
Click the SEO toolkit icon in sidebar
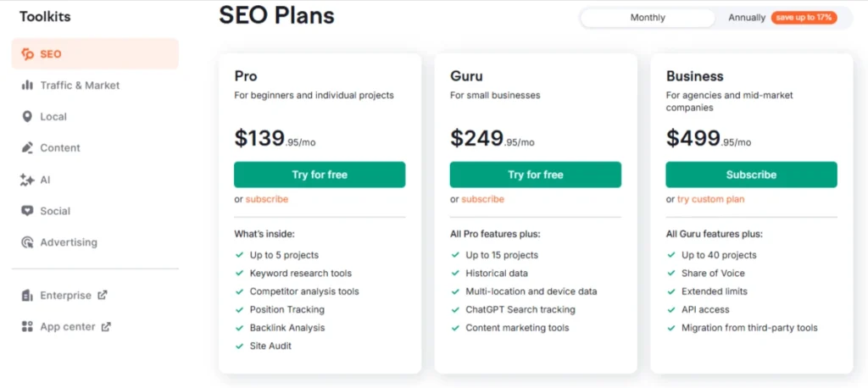[27, 54]
